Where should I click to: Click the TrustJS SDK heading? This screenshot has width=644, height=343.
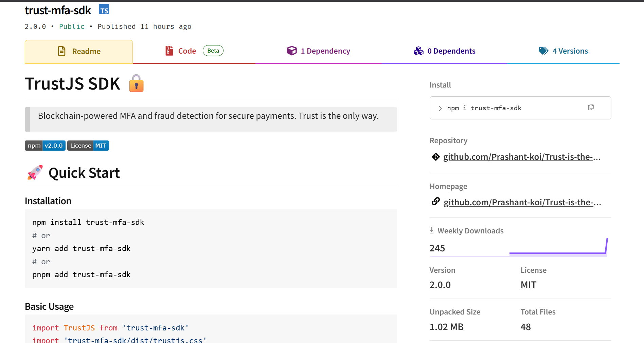pyautogui.click(x=72, y=84)
